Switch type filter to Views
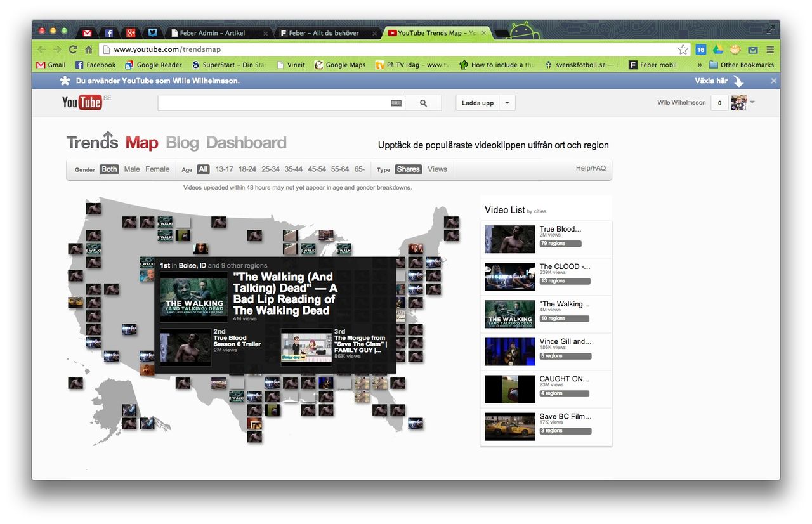812x524 pixels. (x=437, y=169)
